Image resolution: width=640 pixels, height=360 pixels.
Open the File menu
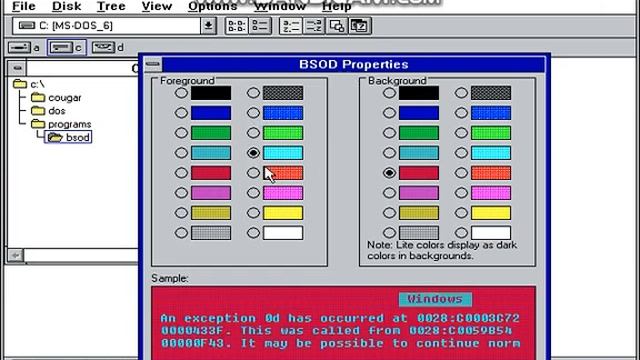coord(24,6)
